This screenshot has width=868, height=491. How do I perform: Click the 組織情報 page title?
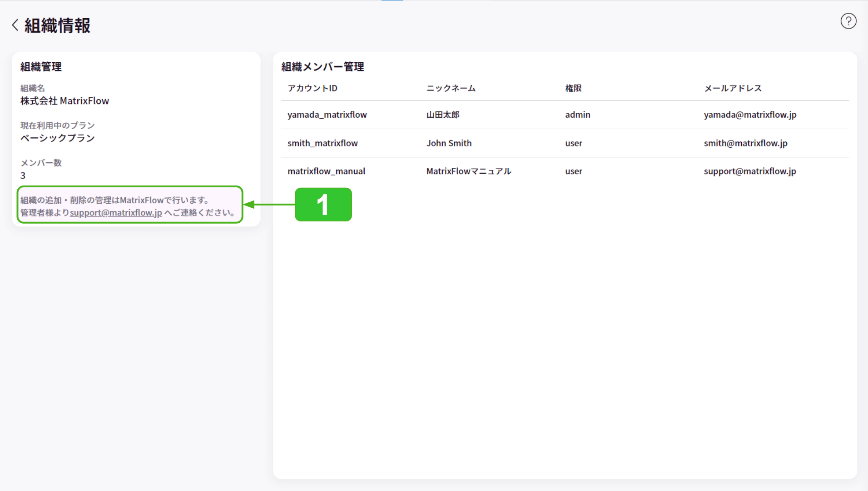(57, 25)
